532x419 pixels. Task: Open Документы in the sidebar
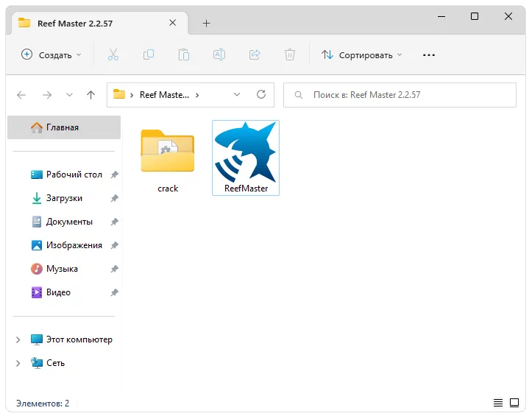62,222
